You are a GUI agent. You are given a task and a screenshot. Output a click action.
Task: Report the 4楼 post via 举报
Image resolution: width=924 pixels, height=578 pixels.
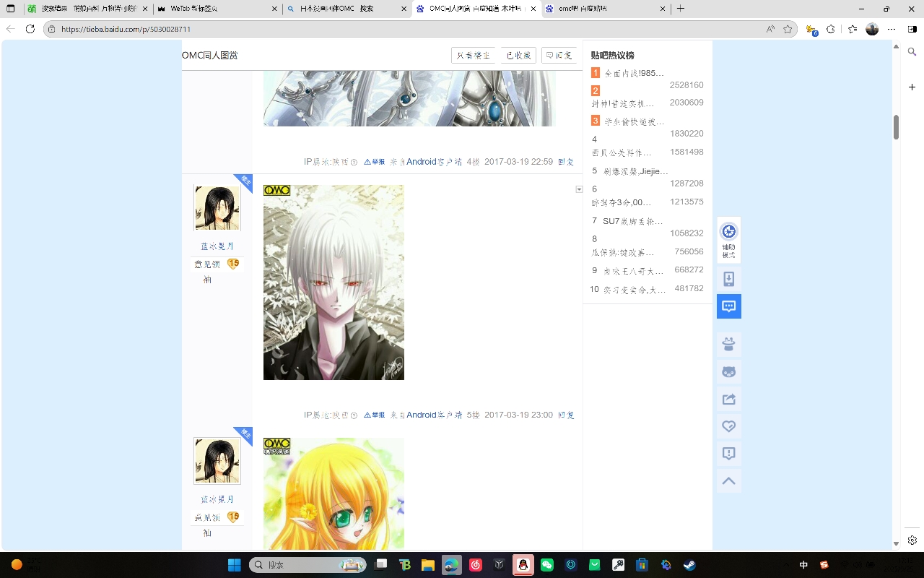374,162
